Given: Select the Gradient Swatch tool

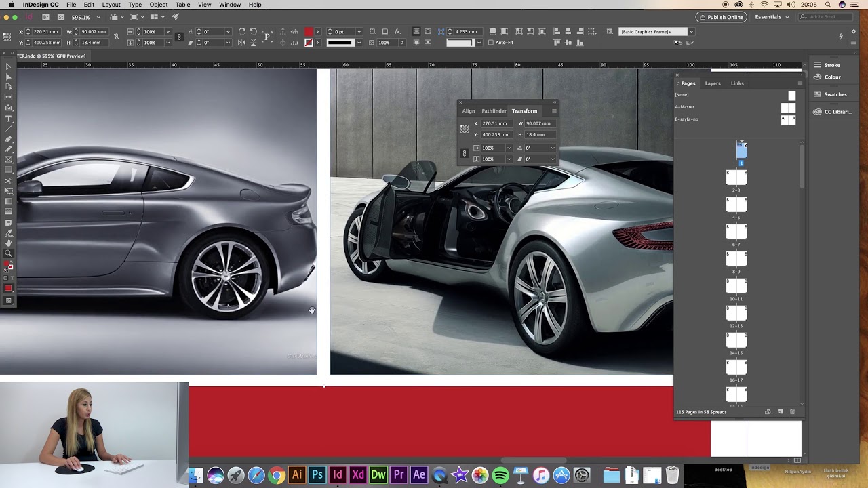Looking at the screenshot, I should [8, 201].
